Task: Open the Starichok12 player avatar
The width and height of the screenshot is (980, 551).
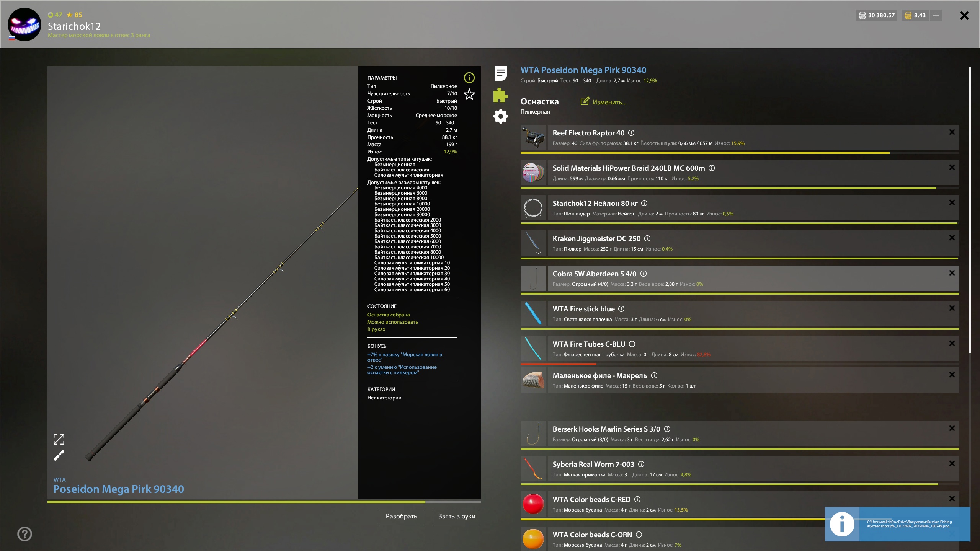Action: tap(24, 24)
